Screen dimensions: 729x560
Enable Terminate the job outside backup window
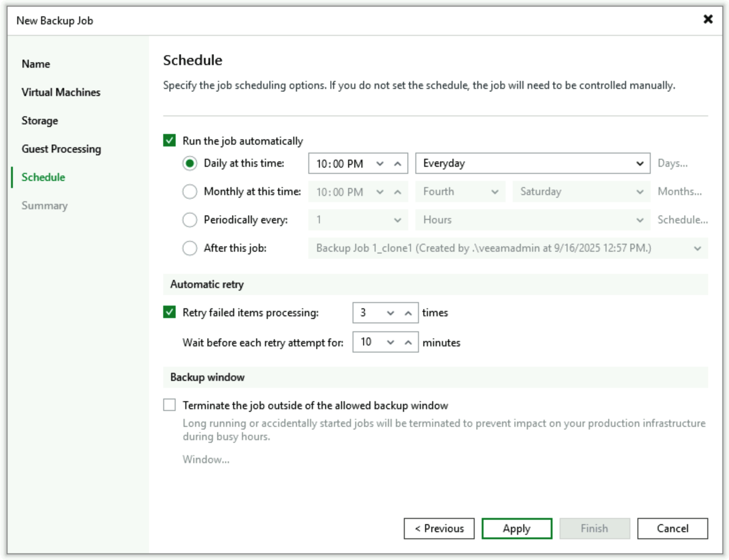point(169,405)
